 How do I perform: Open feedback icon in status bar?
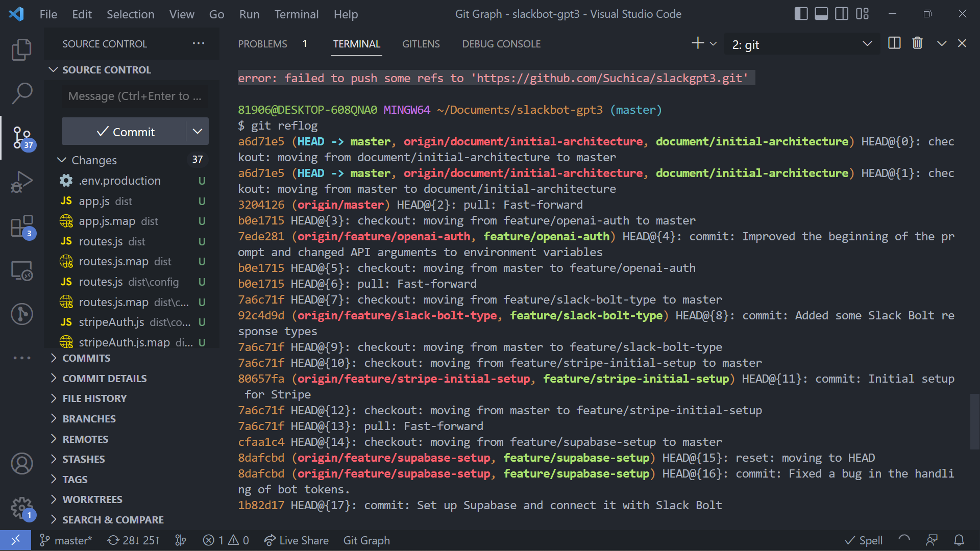(932, 540)
